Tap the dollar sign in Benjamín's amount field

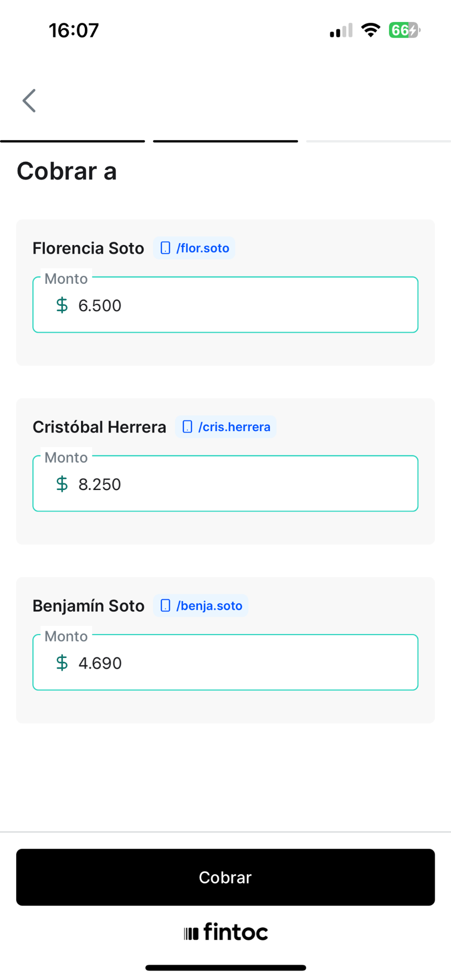(62, 663)
